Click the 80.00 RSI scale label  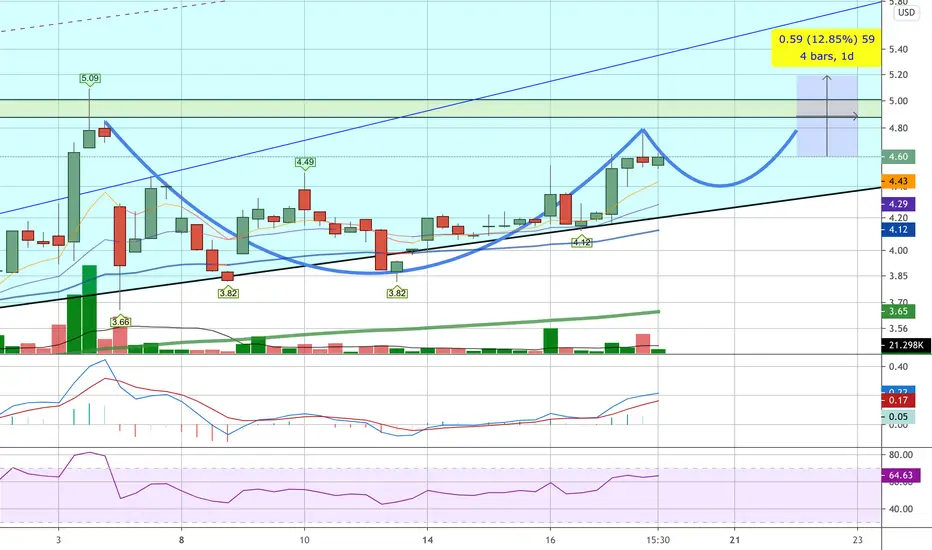point(900,455)
